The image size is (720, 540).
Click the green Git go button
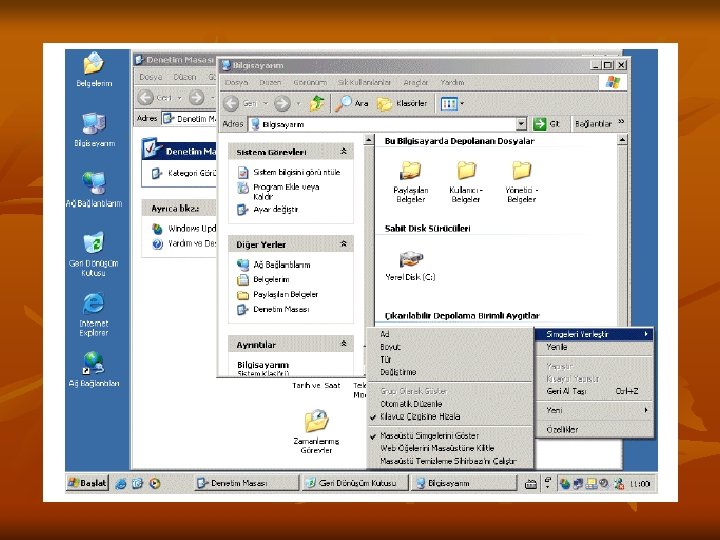click(546, 124)
